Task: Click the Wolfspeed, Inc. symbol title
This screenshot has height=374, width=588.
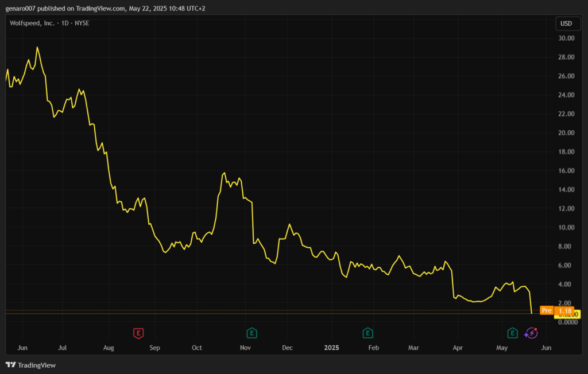Action: [x=33, y=22]
